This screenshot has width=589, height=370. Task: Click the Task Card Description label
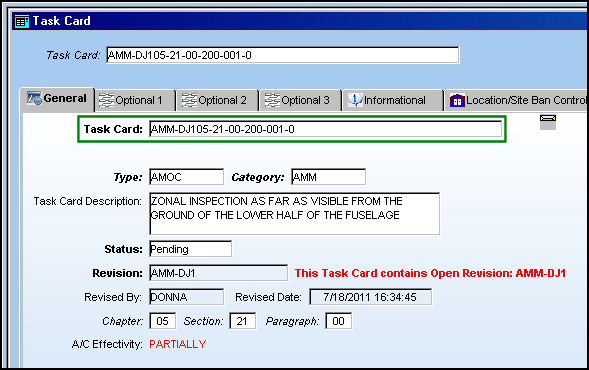tap(88, 201)
